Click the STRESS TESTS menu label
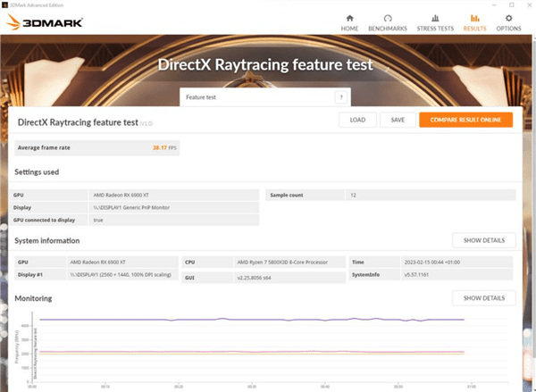The image size is (536, 392). pos(435,29)
